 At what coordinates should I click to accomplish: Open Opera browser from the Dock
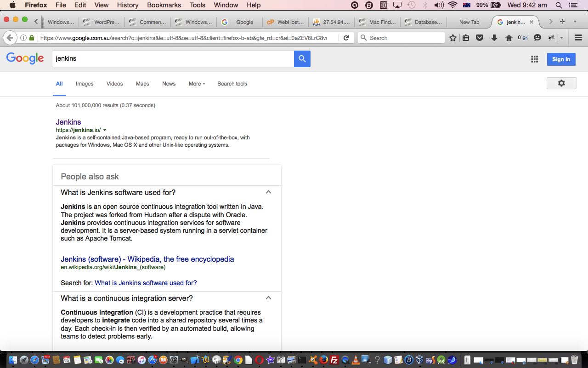pyautogui.click(x=259, y=360)
